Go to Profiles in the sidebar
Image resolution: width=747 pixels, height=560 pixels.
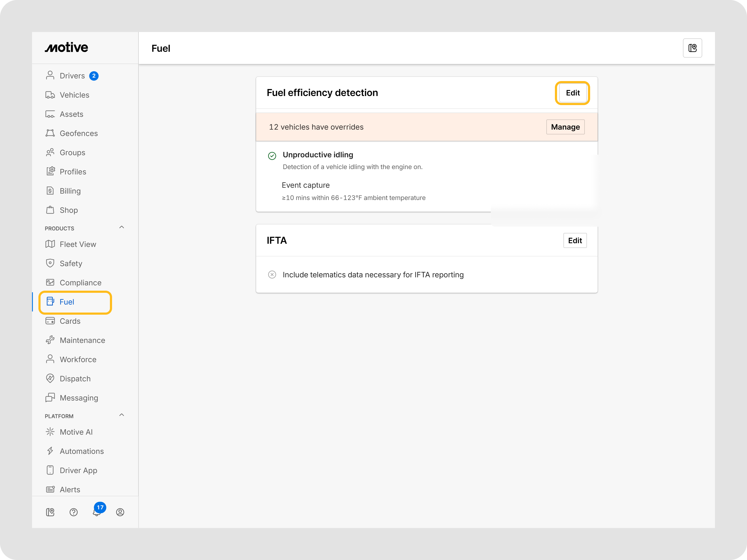(x=73, y=172)
